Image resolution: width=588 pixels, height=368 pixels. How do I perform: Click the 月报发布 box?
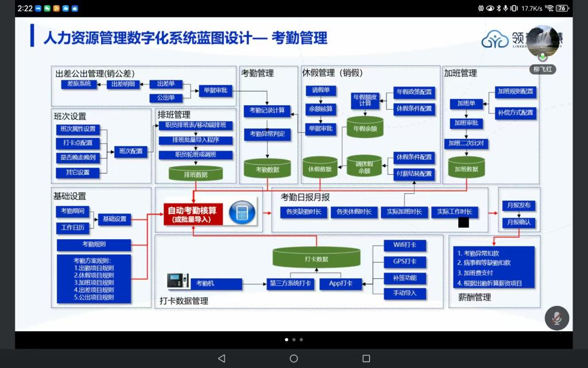coord(519,205)
